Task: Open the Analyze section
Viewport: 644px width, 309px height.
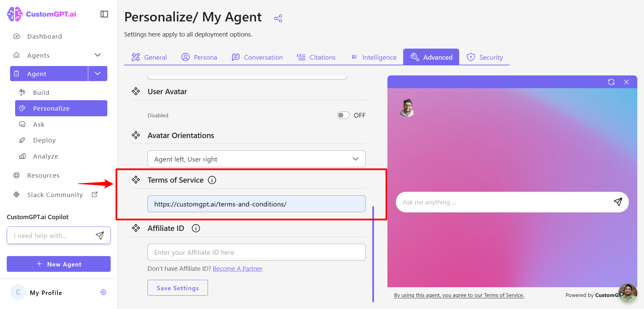Action: 46,156
